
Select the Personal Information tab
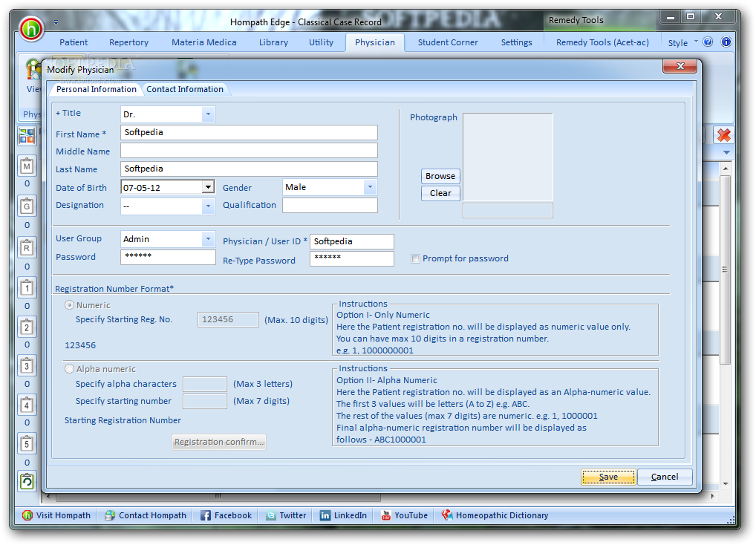coord(96,89)
